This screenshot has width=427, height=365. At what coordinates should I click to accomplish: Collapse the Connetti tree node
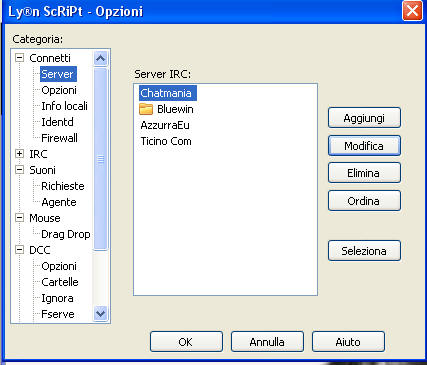[20, 58]
